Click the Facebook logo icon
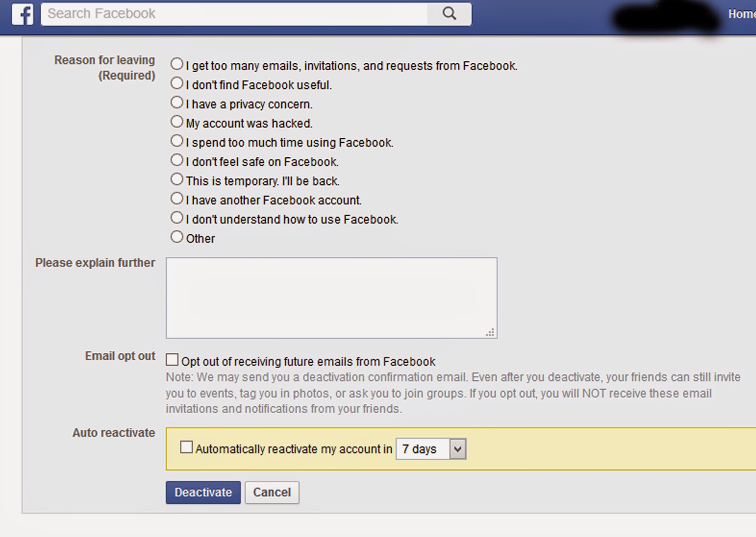The width and height of the screenshot is (756, 537). point(23,14)
